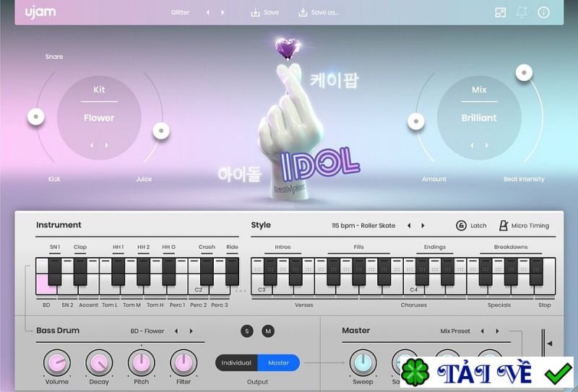Screen dimensions: 578x392
Task: Open the info icon in header
Action: coord(543,12)
